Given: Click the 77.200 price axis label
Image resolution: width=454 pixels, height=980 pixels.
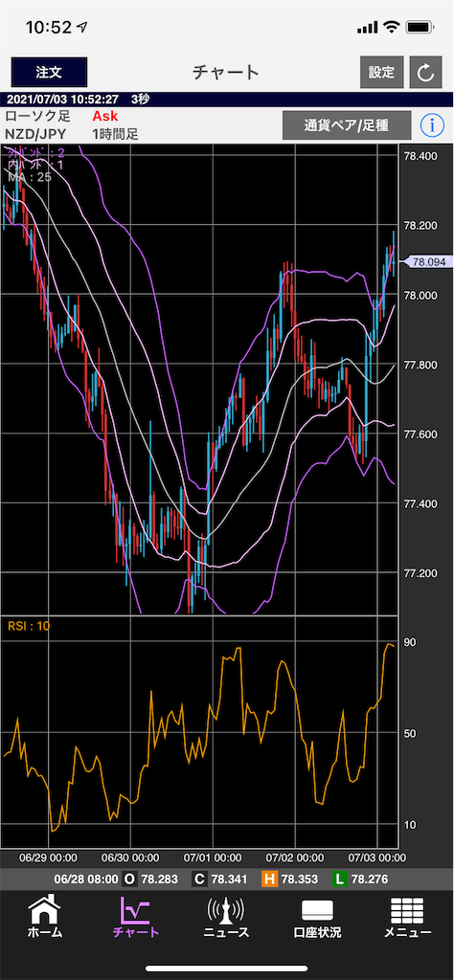Looking at the screenshot, I should 420,572.
